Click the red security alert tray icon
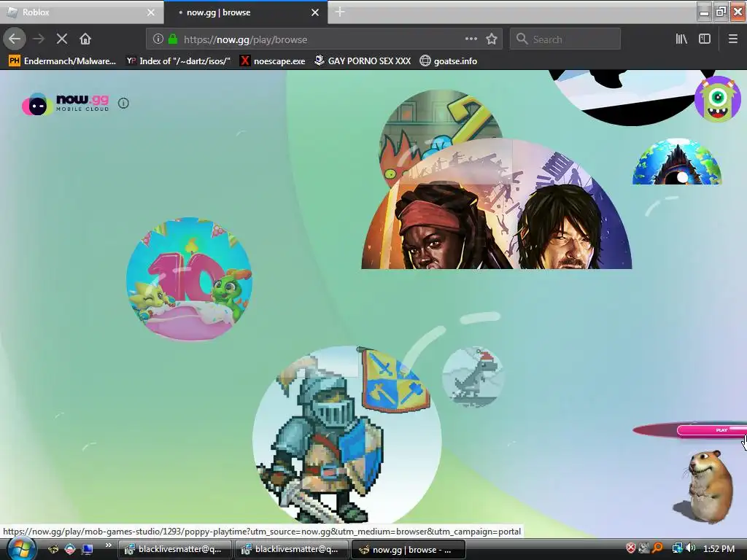 click(631, 548)
